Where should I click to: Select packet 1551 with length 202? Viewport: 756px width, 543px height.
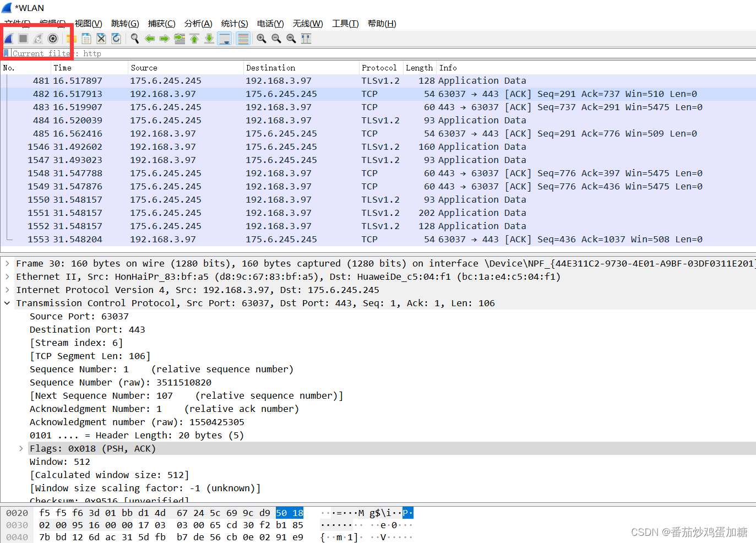click(x=378, y=213)
